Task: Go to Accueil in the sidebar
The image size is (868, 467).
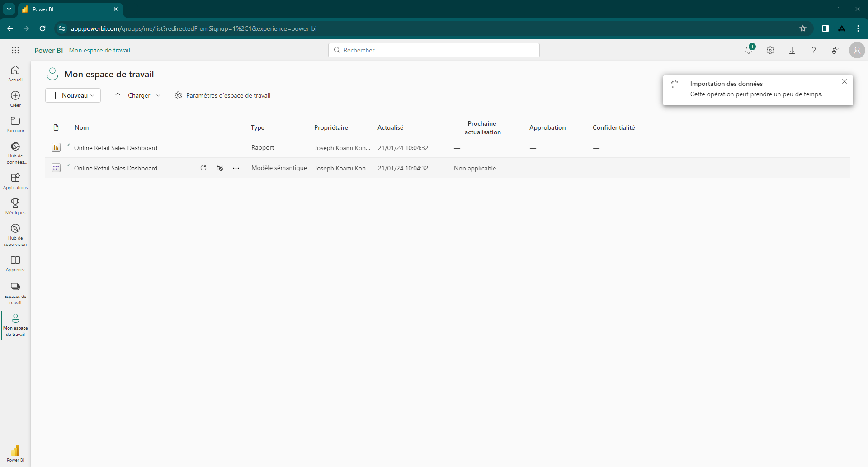Action: point(15,74)
